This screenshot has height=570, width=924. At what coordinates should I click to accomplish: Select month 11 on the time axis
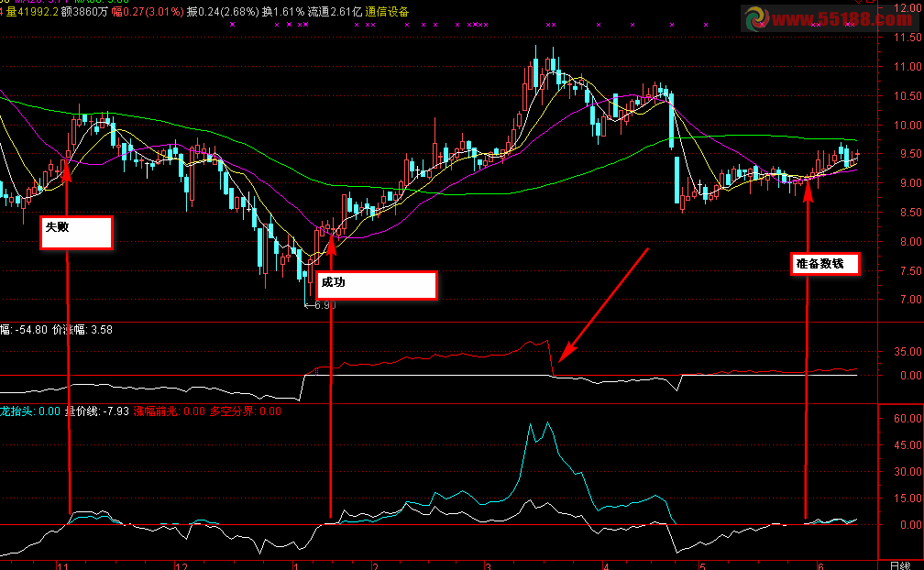coord(62,566)
